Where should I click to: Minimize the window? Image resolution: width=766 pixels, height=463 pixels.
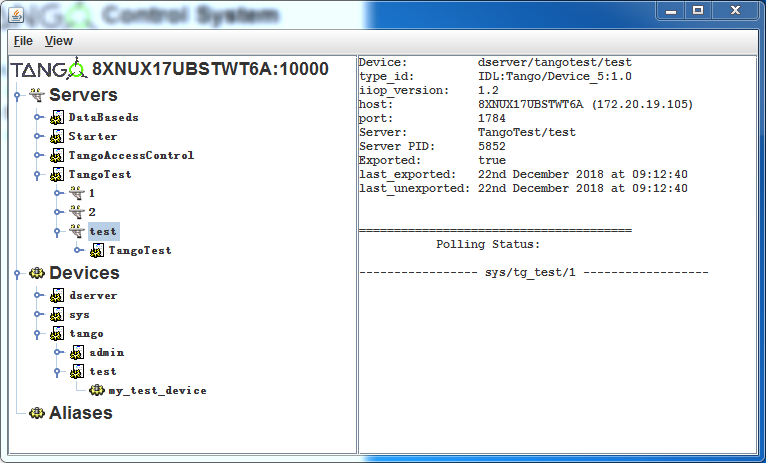click(x=670, y=11)
